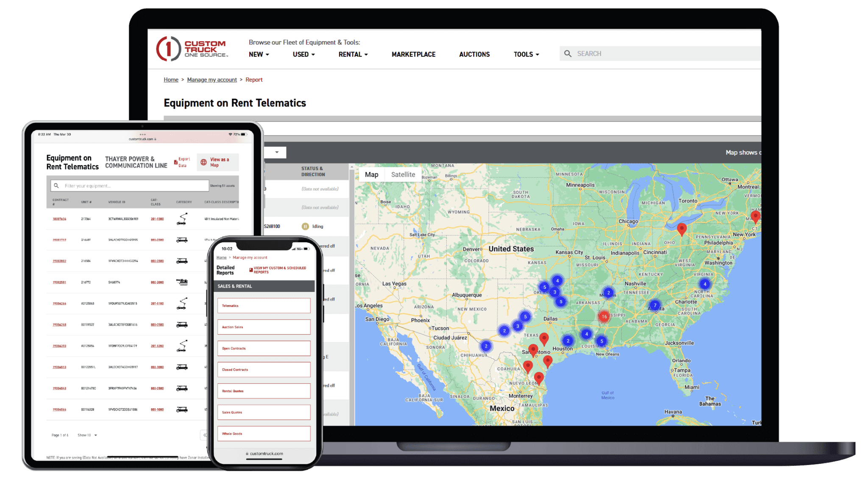
Task: Tap the Auction Sales button on phone
Action: (264, 327)
